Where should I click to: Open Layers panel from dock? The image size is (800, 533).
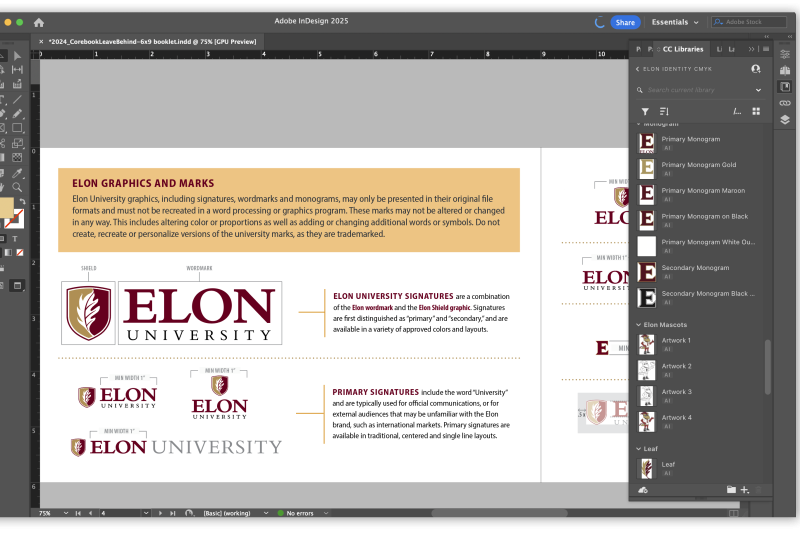pyautogui.click(x=785, y=119)
